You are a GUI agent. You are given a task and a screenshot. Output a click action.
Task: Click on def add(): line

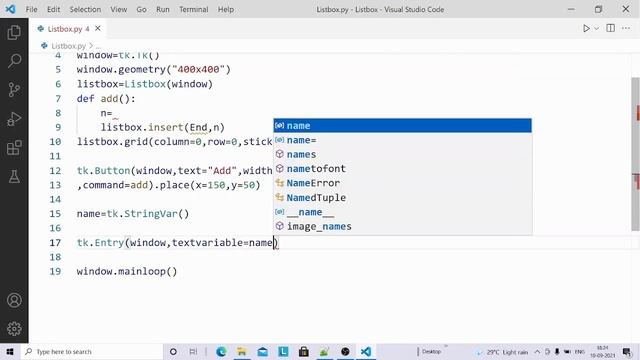[106, 99]
